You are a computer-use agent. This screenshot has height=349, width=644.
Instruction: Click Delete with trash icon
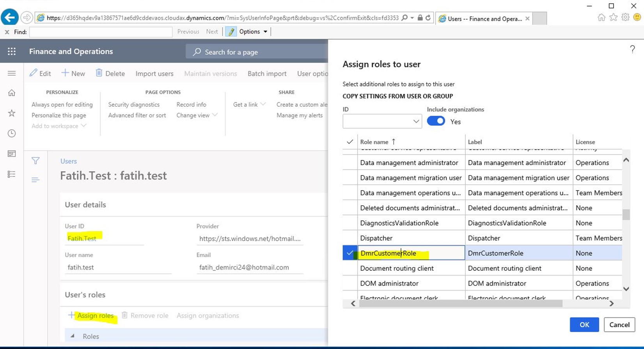(x=110, y=73)
